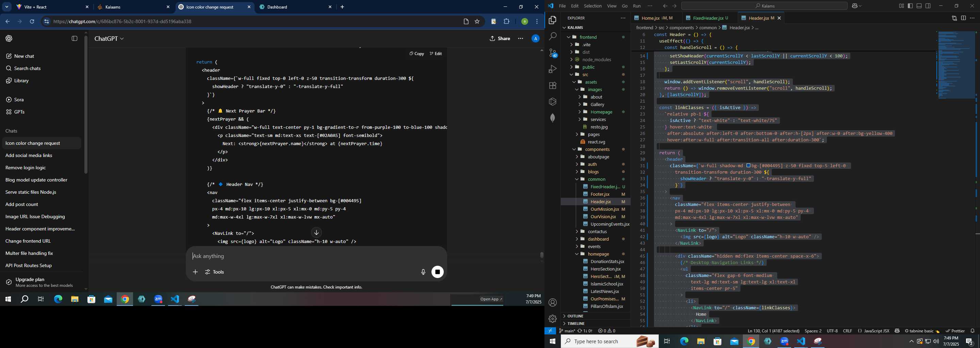This screenshot has height=348, width=980.
Task: Open the ChatGPT model selector dropdown
Action: pos(109,39)
